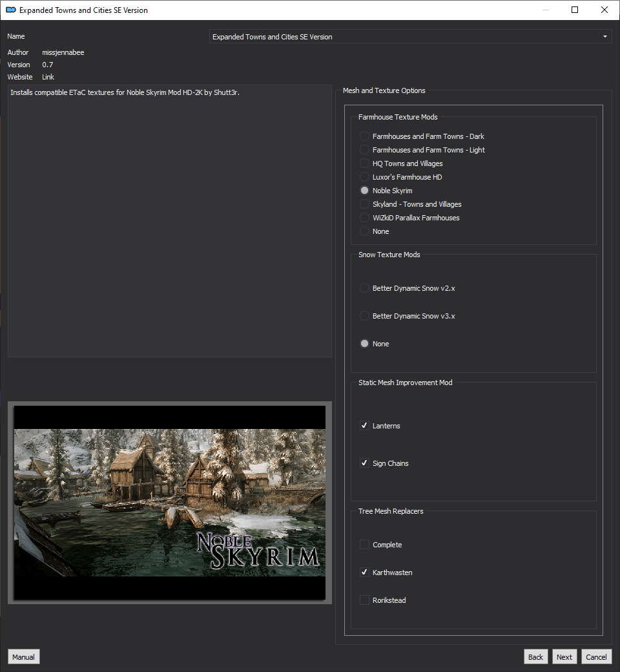Choose HQ Towns and Villages texture
620x672 pixels.
pyautogui.click(x=364, y=163)
